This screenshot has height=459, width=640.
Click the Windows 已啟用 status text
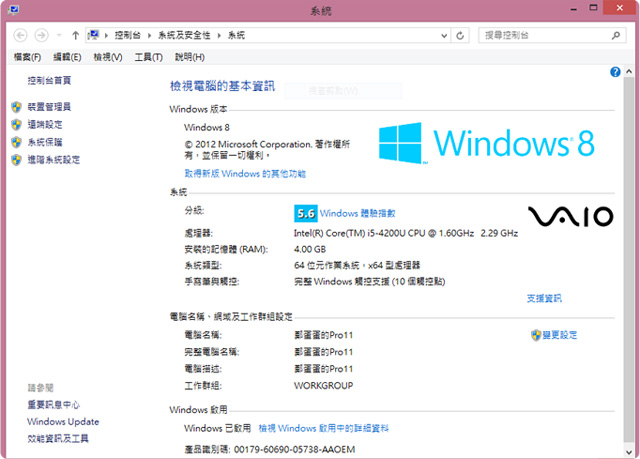tap(218, 428)
